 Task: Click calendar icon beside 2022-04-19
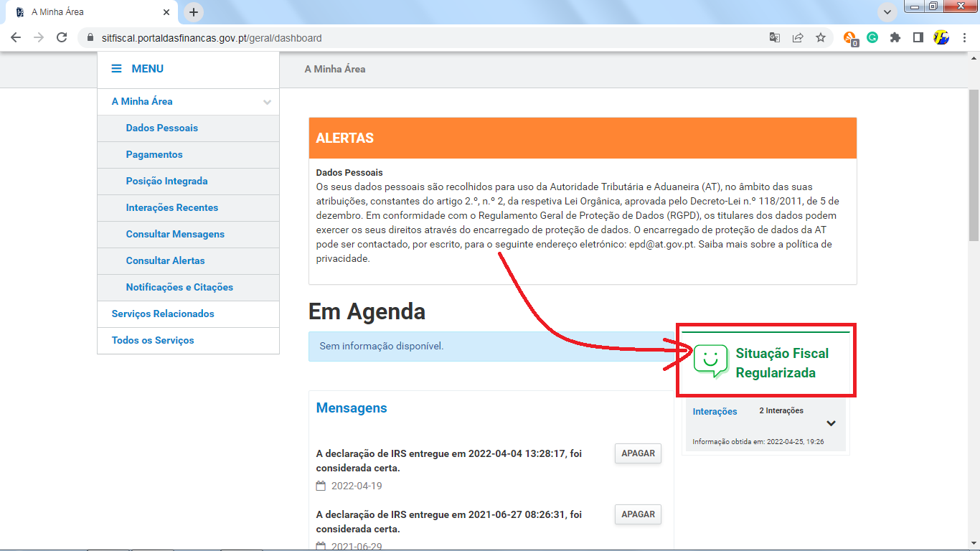pos(321,486)
